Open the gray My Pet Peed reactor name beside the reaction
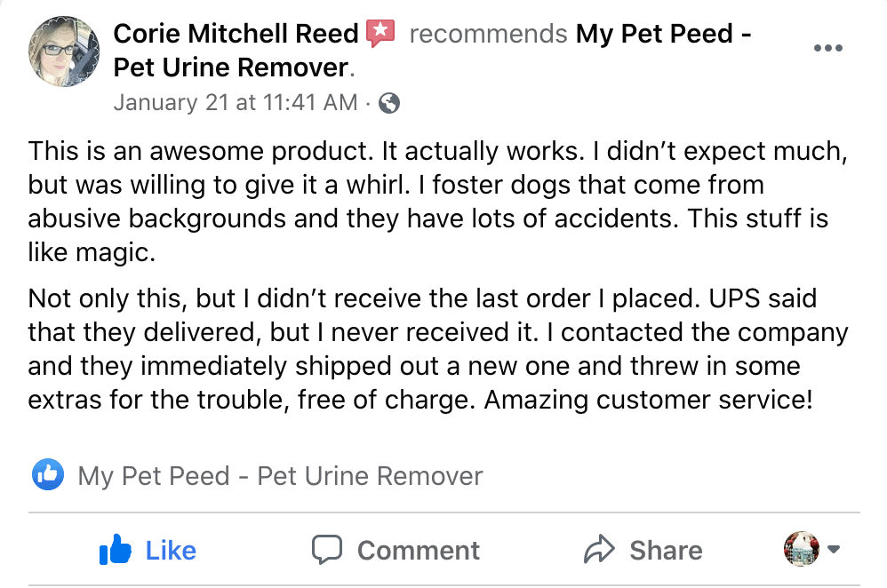 pyautogui.click(x=280, y=475)
